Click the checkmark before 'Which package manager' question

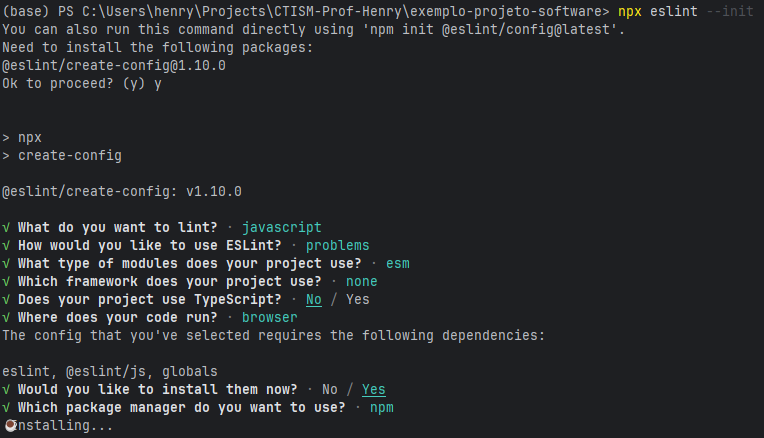(x=6, y=407)
